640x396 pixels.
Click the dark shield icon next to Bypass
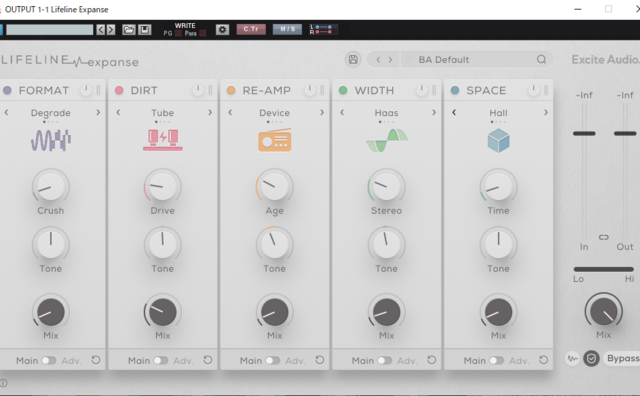(x=591, y=359)
